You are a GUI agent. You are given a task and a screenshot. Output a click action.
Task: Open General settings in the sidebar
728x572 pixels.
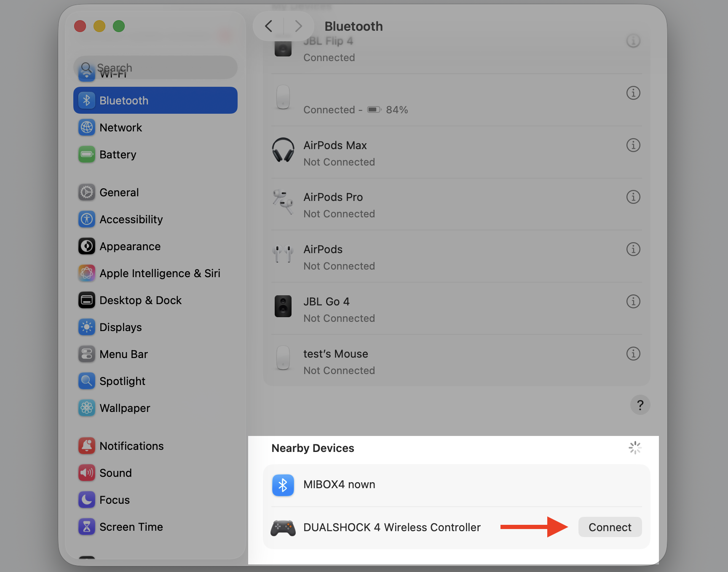[155, 192]
